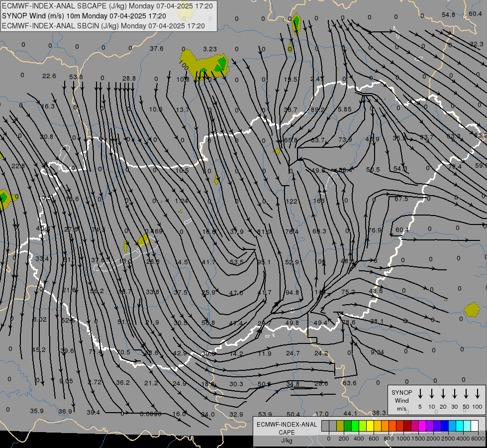Click the wind arrow above the 10 label

click(431, 394)
